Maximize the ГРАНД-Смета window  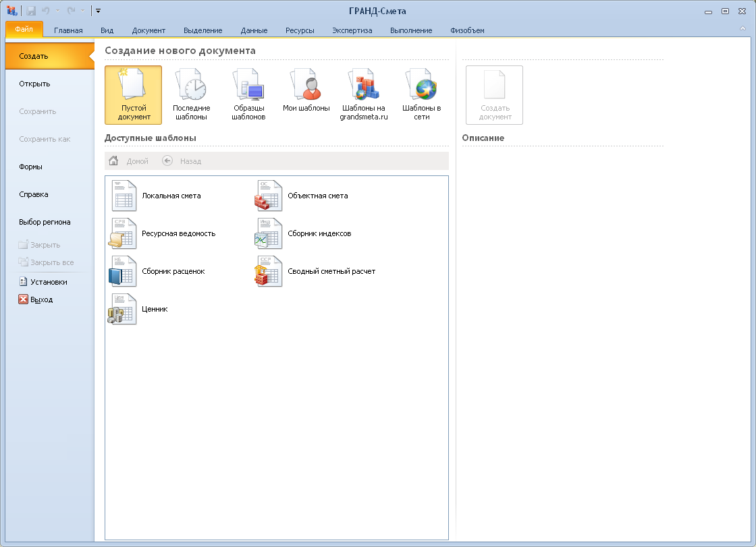pyautogui.click(x=725, y=11)
